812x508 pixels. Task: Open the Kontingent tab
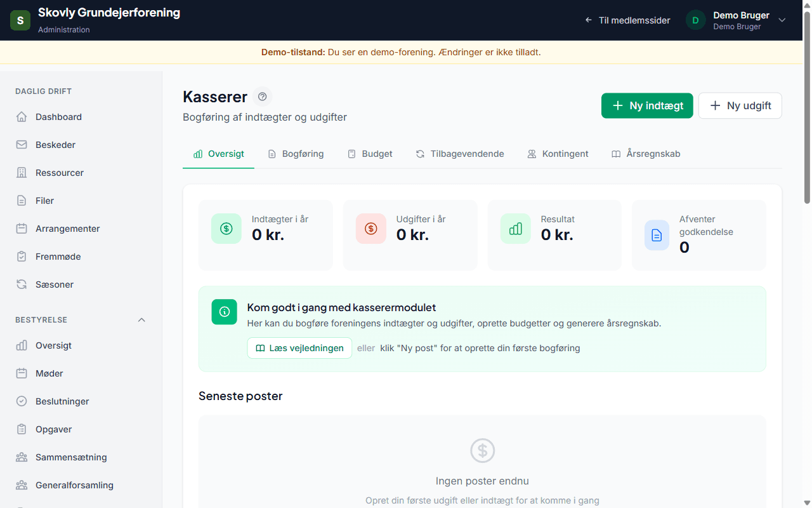point(558,154)
